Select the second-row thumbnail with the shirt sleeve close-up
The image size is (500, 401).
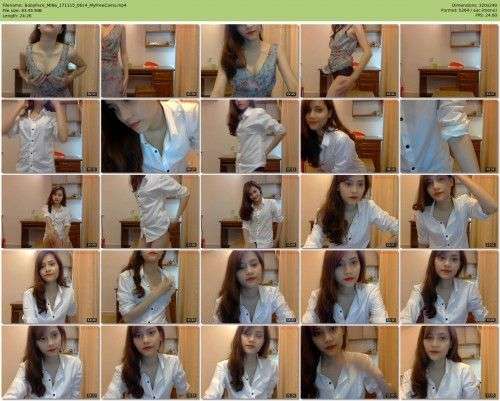[x=449, y=136]
